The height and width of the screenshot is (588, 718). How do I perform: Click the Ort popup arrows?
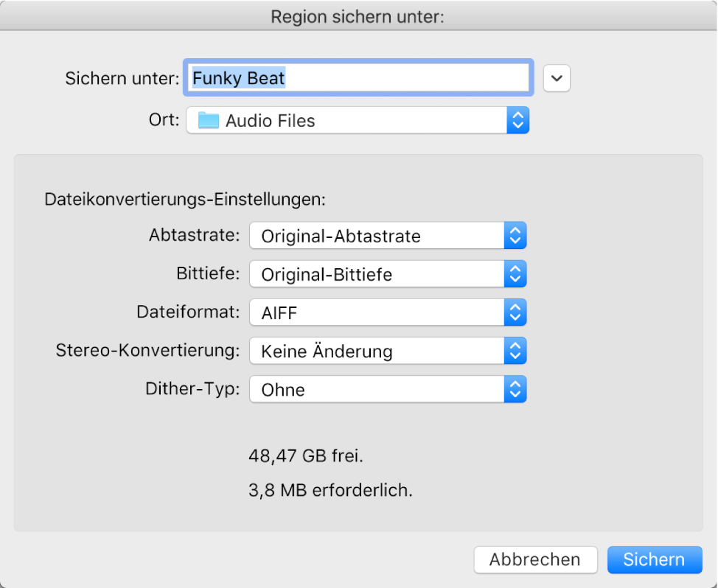pyautogui.click(x=519, y=119)
